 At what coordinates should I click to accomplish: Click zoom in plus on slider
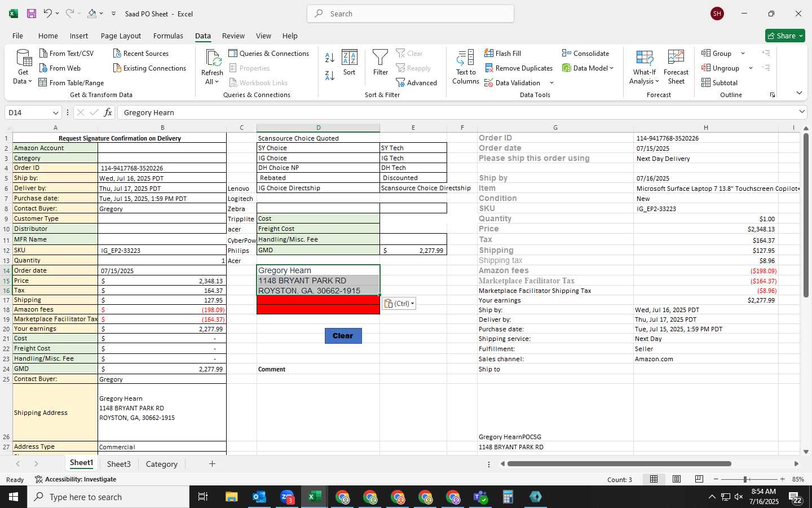pyautogui.click(x=783, y=479)
